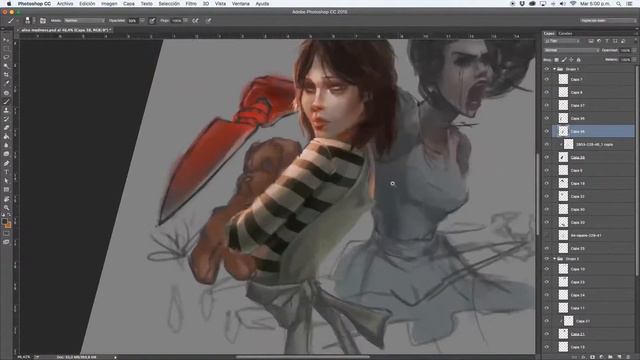Collapse the Grupo 2 layer group
This screenshot has width=640, height=360.
click(554, 259)
